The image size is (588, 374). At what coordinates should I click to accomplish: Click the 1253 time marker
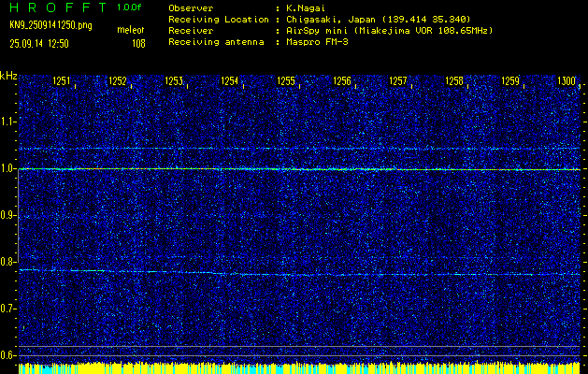pyautogui.click(x=174, y=81)
